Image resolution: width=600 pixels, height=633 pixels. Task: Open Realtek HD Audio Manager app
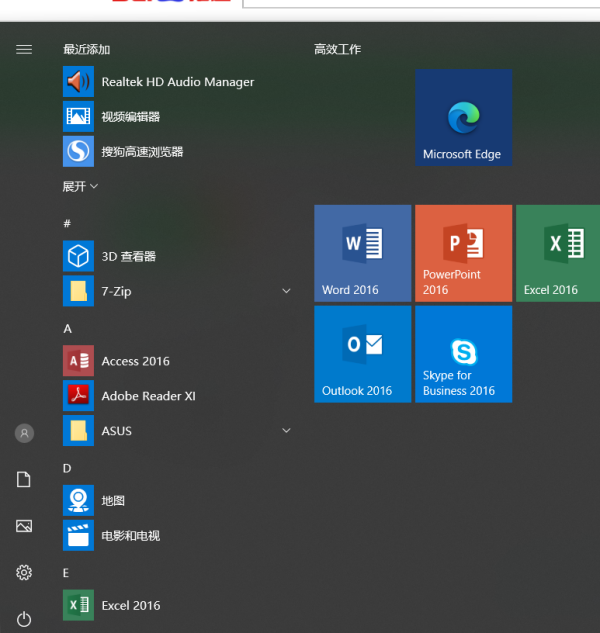(x=177, y=82)
